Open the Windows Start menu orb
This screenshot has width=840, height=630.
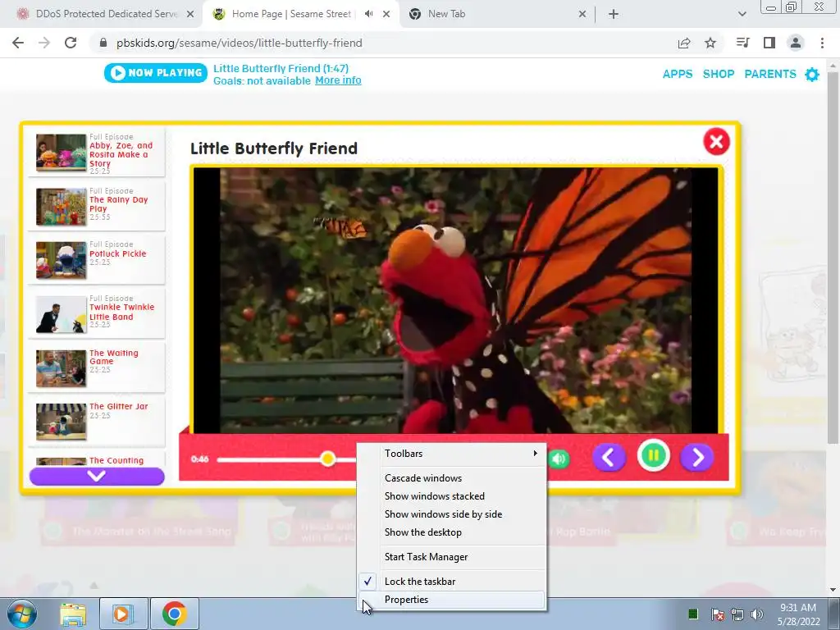22,614
